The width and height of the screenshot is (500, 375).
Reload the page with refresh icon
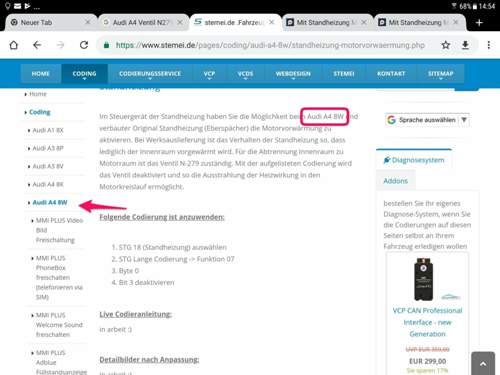pyautogui.click(x=84, y=45)
